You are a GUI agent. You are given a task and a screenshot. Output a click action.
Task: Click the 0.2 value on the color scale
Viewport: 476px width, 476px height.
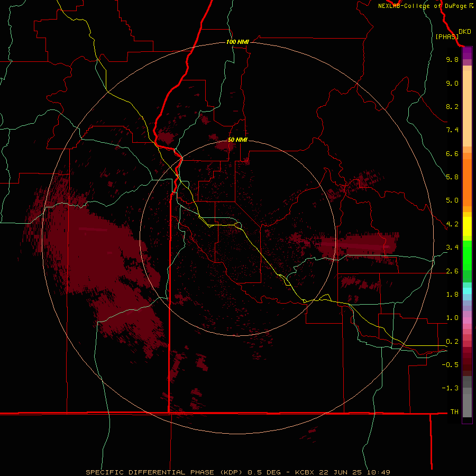tap(452, 342)
